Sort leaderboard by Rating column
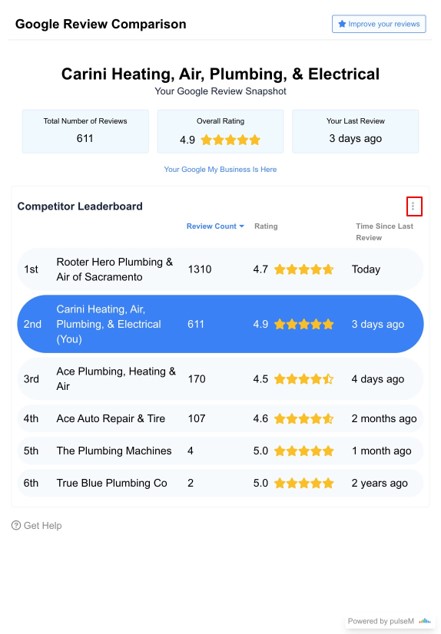441x634 pixels. click(x=266, y=226)
